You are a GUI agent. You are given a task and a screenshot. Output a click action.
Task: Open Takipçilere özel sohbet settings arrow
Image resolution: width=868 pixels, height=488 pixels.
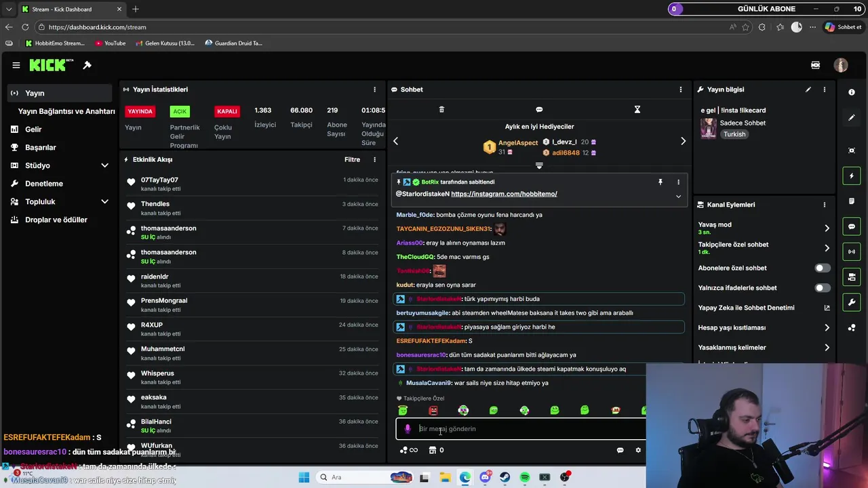coord(827,248)
